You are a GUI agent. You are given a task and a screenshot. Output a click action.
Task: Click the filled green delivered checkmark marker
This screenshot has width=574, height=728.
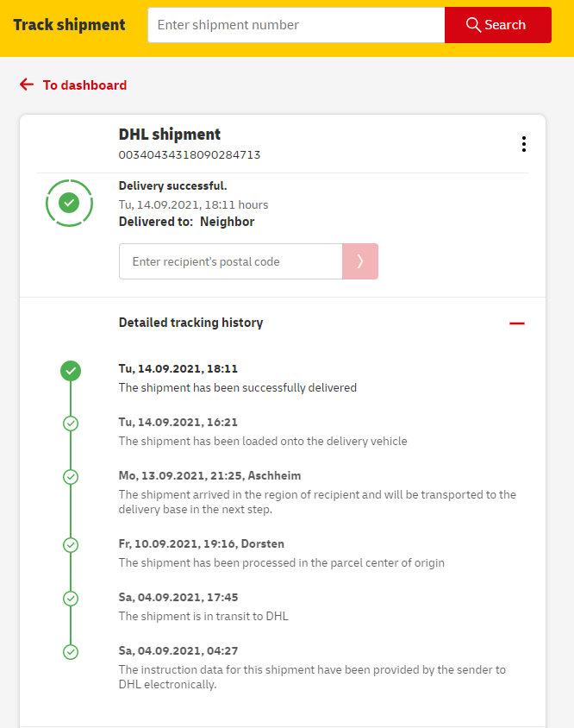(71, 371)
